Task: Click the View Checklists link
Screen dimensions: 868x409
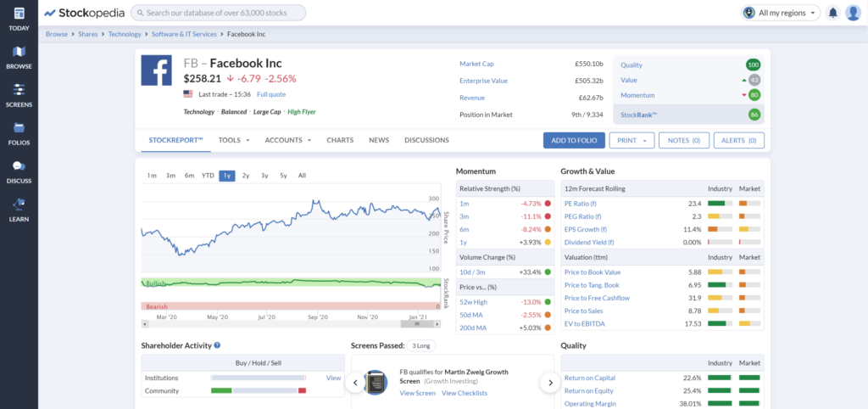Action: click(x=465, y=393)
